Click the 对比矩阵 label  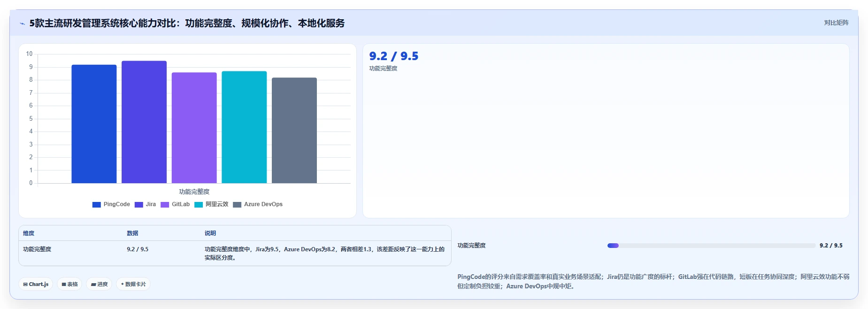click(x=836, y=23)
